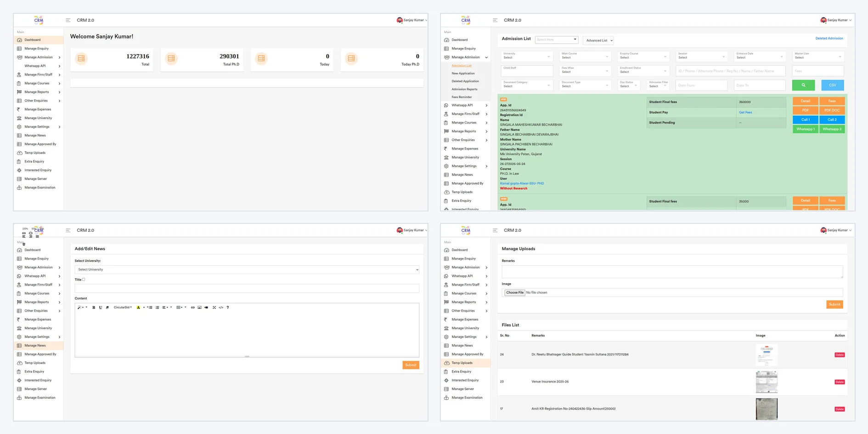Click the CSV export button

pos(832,85)
